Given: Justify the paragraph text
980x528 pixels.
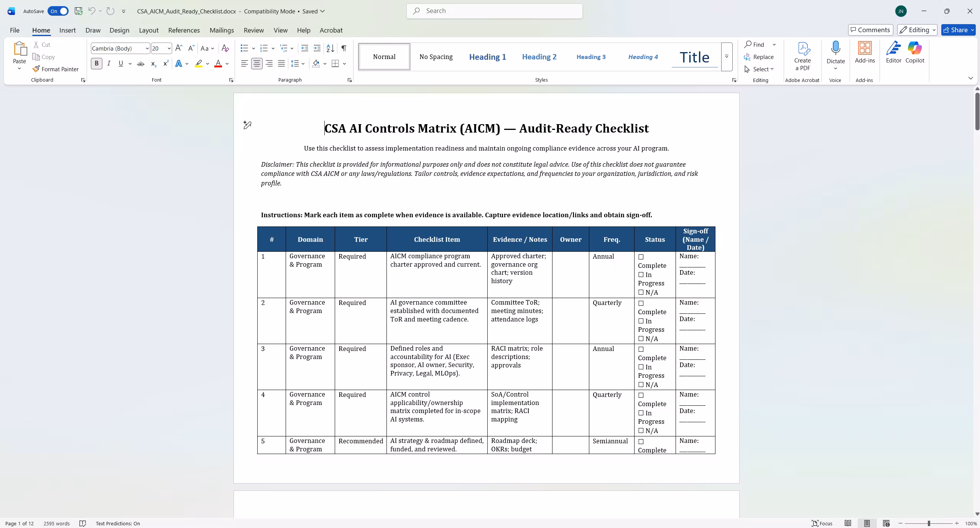Looking at the screenshot, I should tap(281, 64).
